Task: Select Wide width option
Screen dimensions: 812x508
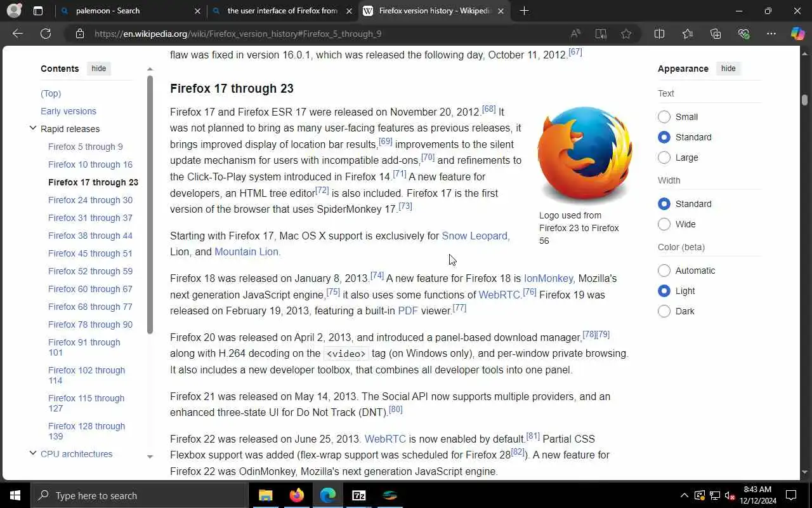Action: pyautogui.click(x=664, y=224)
